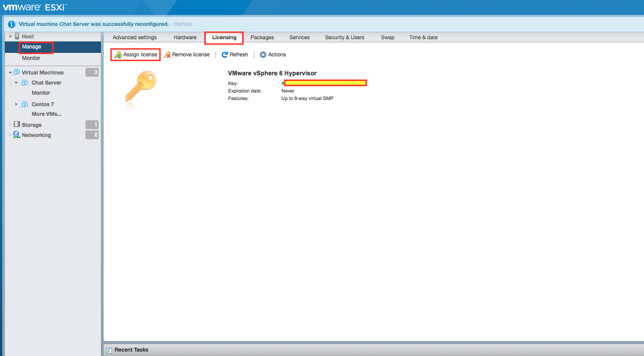Expand the Storage tree node

tap(10, 125)
